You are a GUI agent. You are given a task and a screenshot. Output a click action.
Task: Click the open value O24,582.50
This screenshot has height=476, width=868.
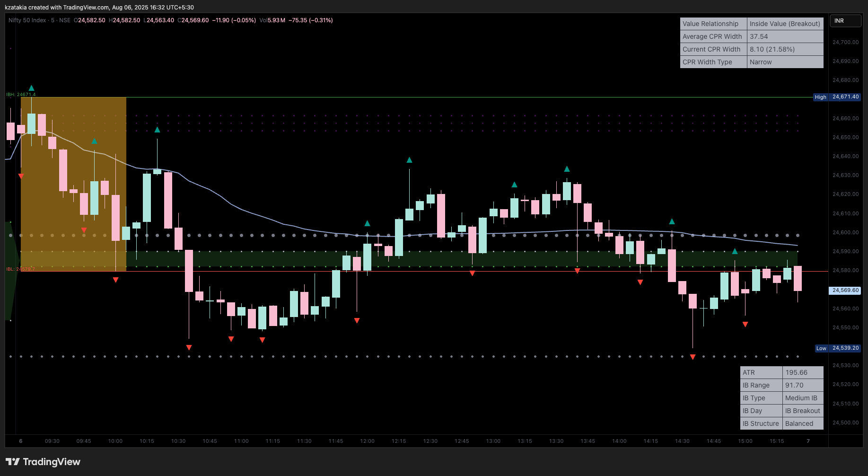89,20
